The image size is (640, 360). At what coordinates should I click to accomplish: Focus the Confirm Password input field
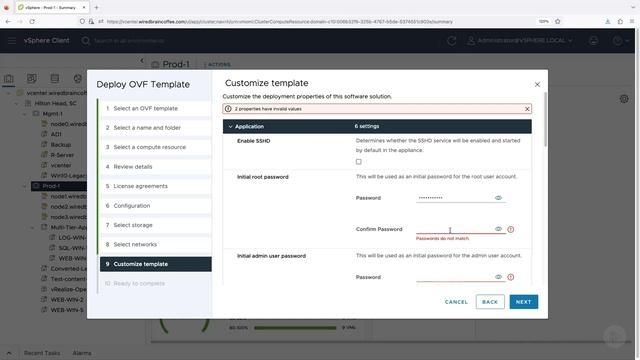(454, 229)
